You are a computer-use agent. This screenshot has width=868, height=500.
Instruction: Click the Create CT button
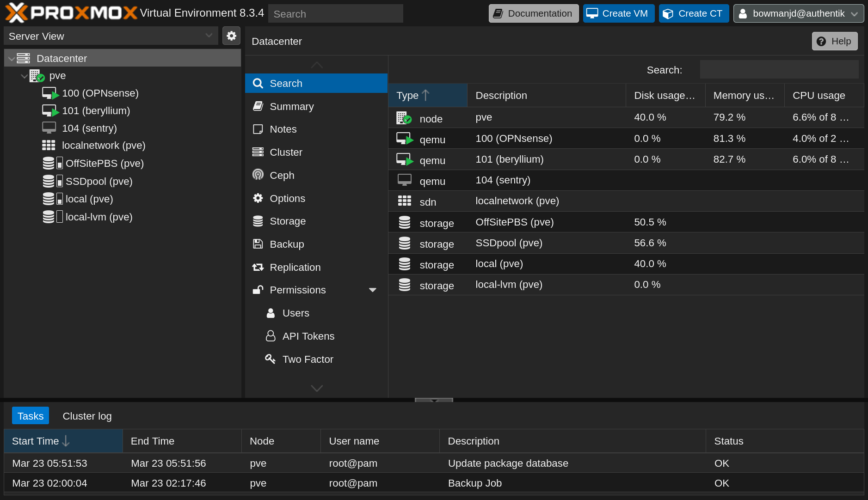click(694, 13)
